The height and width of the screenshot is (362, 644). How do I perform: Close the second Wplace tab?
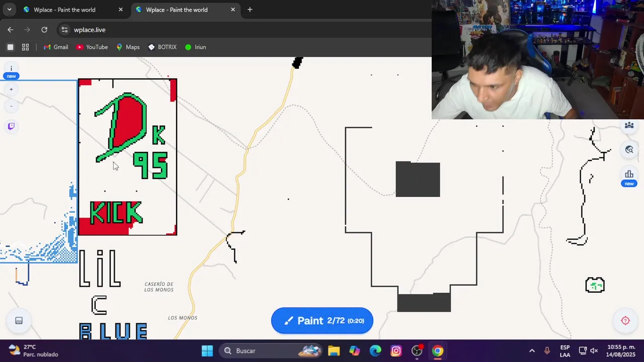click(x=233, y=10)
